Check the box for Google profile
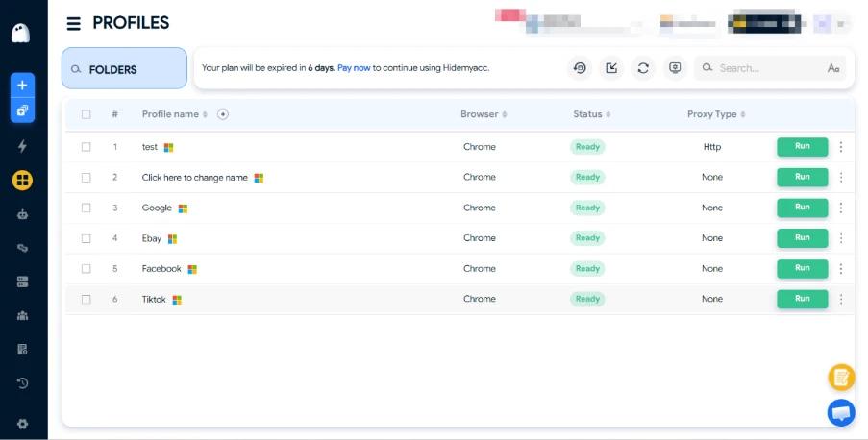868x440 pixels. pos(86,208)
